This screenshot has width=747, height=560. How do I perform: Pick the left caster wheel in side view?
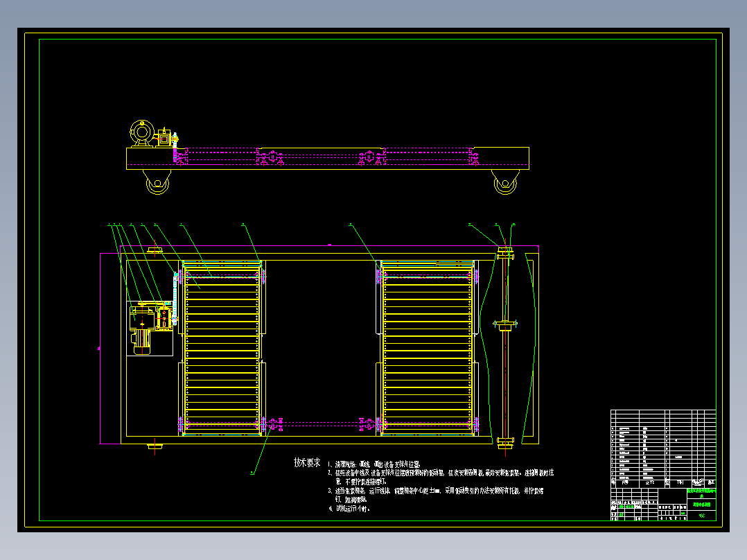157,182
